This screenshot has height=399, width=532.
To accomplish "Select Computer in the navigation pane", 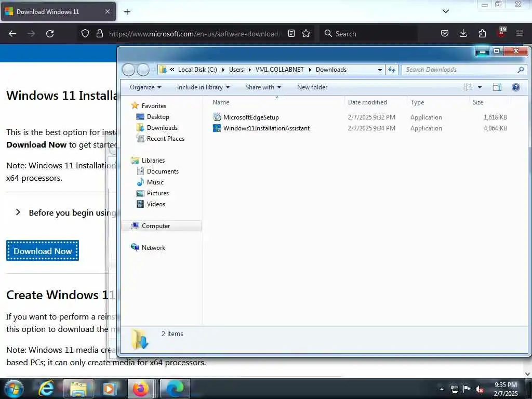I will click(x=162, y=226).
